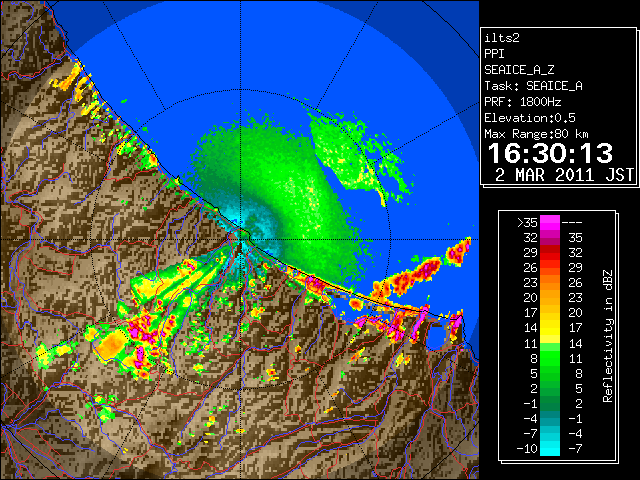Pick the orange legend swatch beside 23
The width and height of the screenshot is (640, 480).
tap(550, 283)
